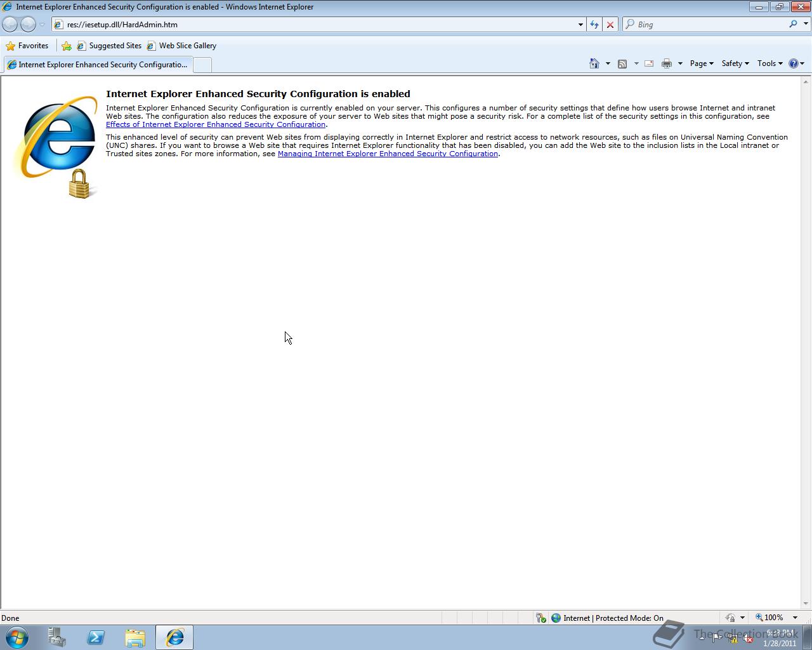Click the security key status bar icon

(540, 618)
